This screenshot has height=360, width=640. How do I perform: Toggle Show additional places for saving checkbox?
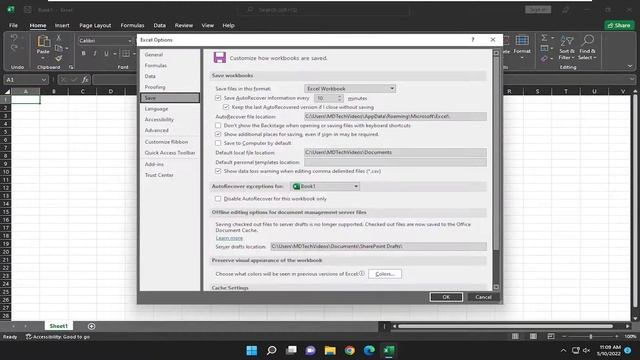click(x=218, y=134)
